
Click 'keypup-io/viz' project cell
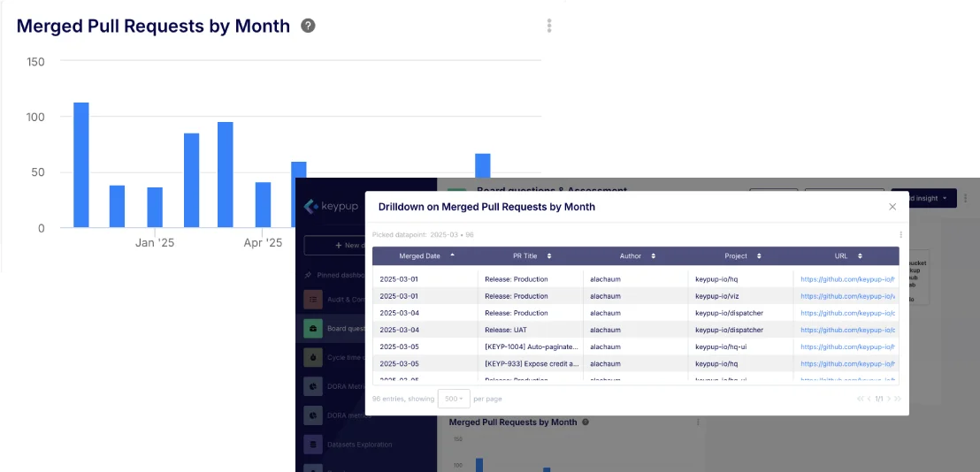[716, 296]
